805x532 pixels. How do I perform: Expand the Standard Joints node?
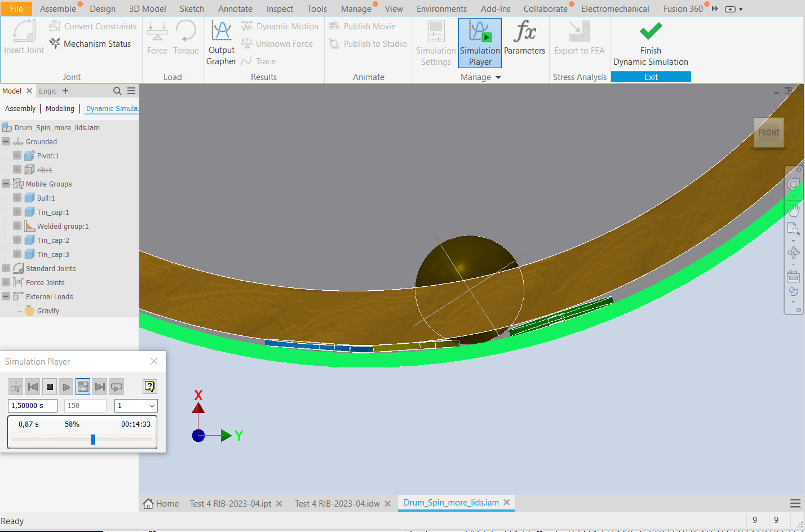pos(6,268)
